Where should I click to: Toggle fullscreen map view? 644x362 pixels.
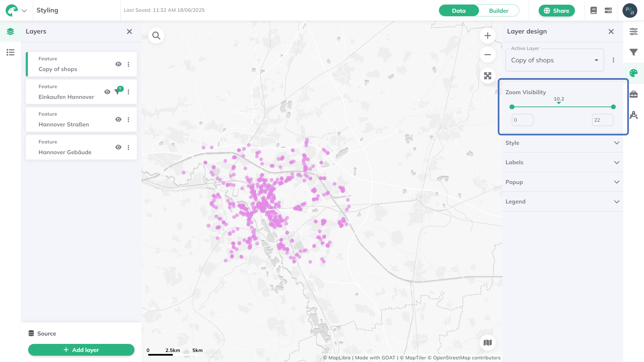click(487, 76)
